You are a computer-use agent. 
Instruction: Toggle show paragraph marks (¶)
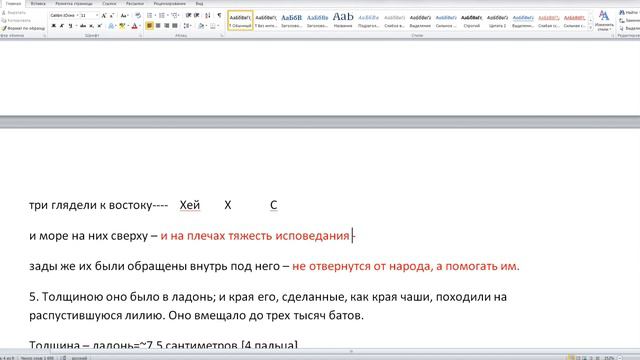coord(219,16)
